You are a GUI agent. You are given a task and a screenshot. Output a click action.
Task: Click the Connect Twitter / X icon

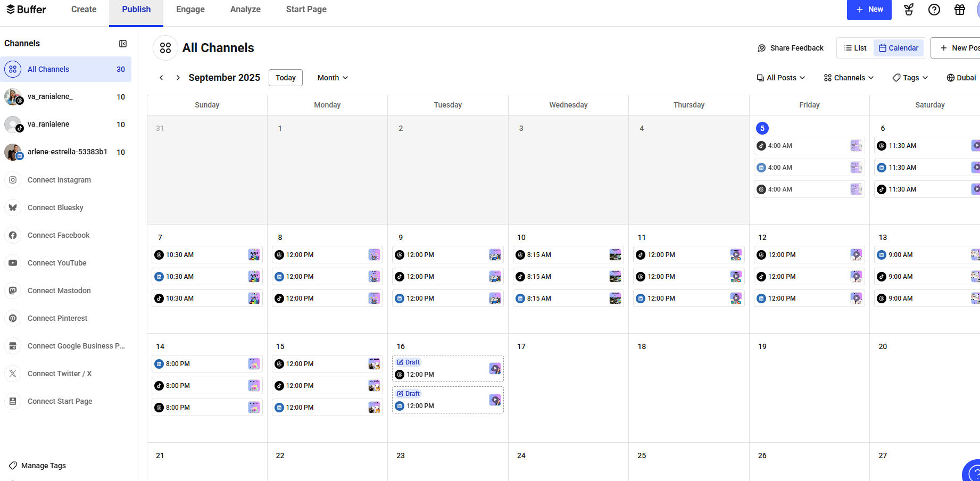(x=13, y=374)
